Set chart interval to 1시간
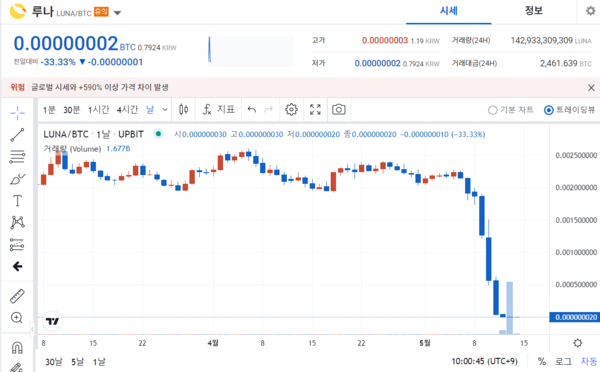This screenshot has height=372, width=600. point(99,110)
